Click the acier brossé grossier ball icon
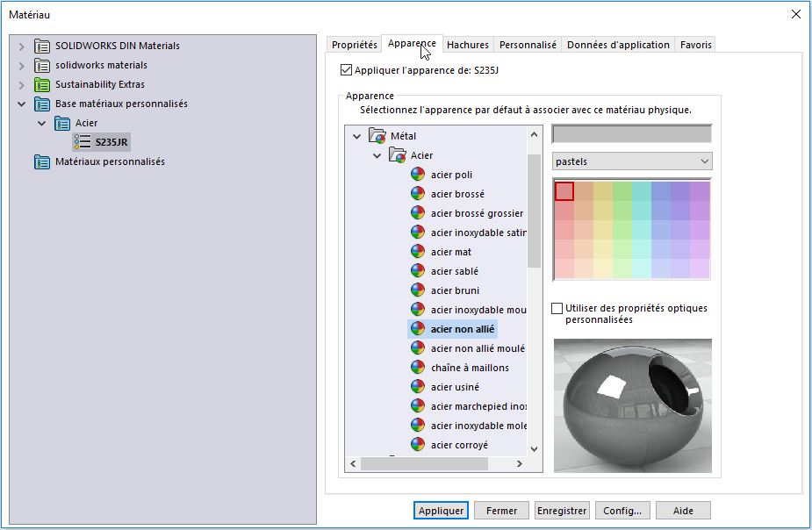The image size is (812, 530). (x=418, y=212)
